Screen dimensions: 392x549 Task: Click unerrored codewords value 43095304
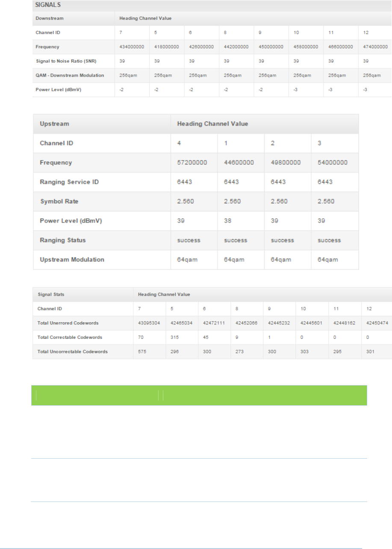coord(149,323)
